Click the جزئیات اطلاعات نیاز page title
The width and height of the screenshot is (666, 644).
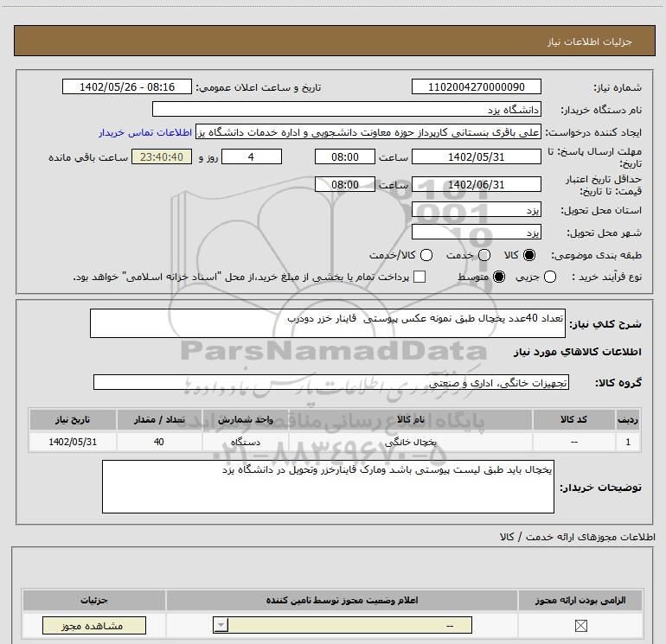589,41
